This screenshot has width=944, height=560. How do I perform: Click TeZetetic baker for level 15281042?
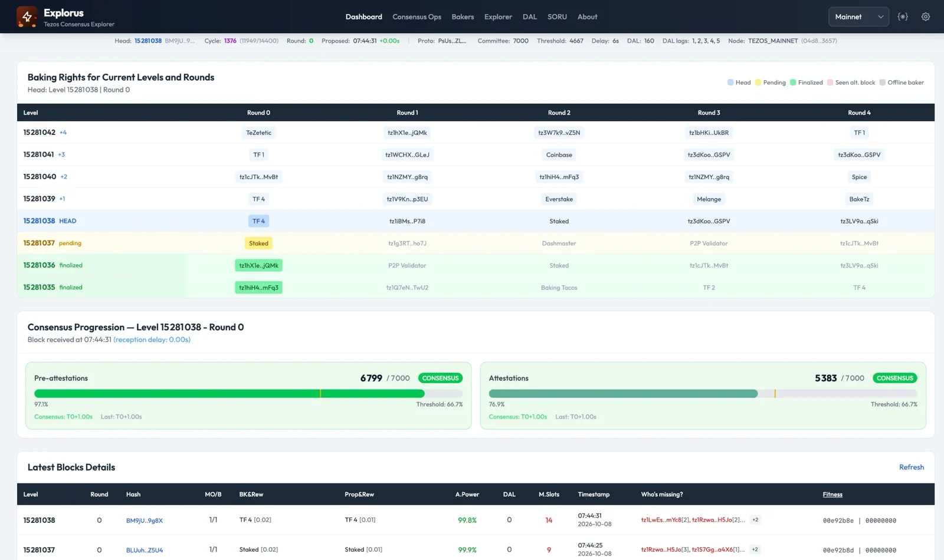258,133
